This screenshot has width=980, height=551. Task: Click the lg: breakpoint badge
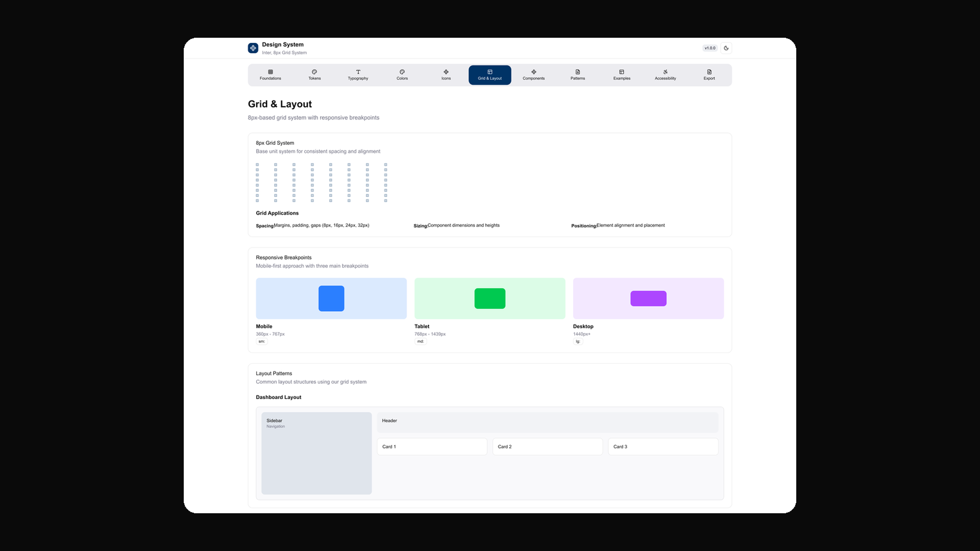point(578,341)
